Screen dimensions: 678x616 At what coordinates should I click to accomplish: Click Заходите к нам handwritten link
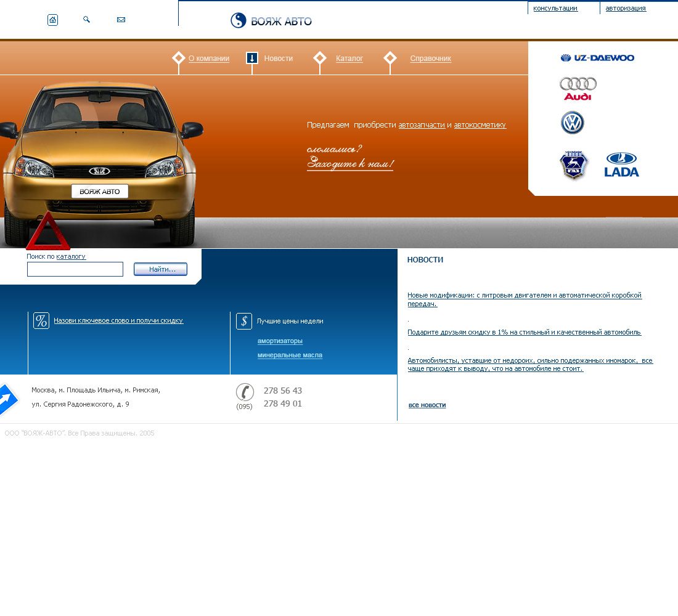pyautogui.click(x=350, y=163)
